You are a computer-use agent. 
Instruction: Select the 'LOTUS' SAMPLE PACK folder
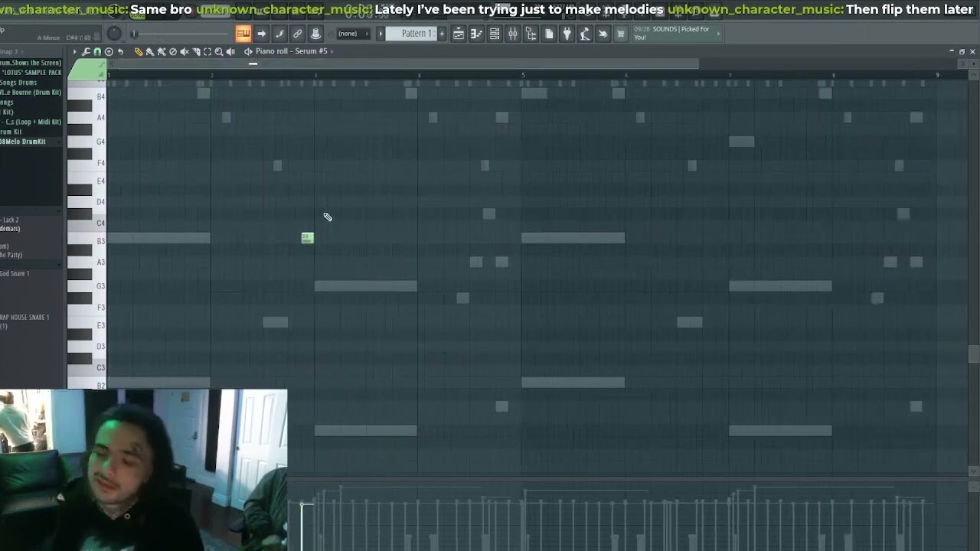(31, 72)
